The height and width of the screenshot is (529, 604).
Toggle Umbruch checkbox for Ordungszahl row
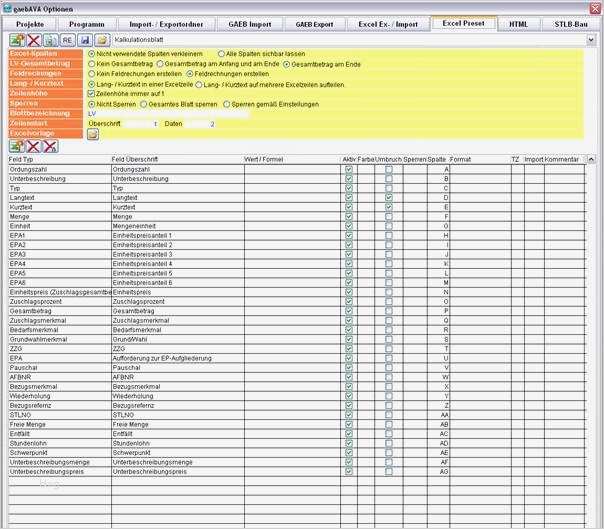point(389,169)
